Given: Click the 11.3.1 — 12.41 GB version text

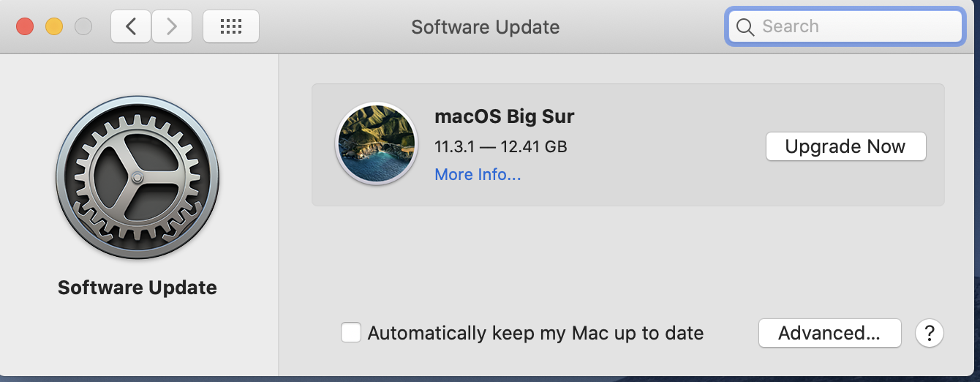Looking at the screenshot, I should 501,146.
